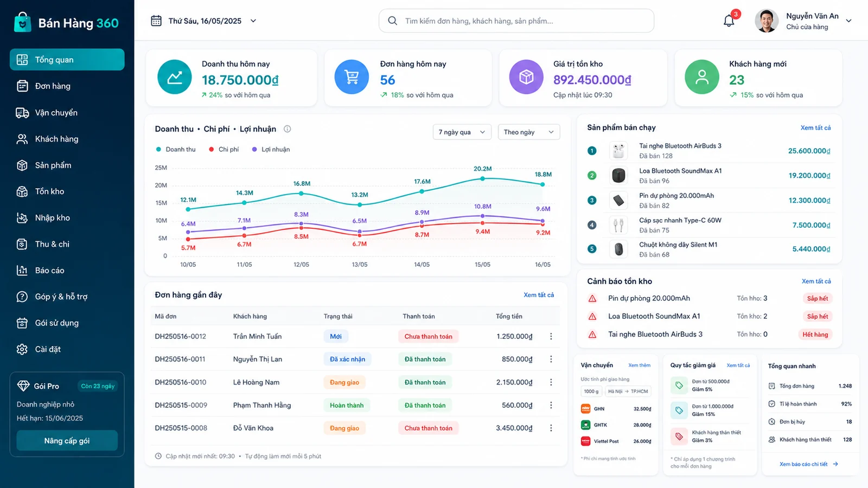Click the Giá trị tồn kho box icon
Screen dimensions: 868x488
(x=526, y=77)
